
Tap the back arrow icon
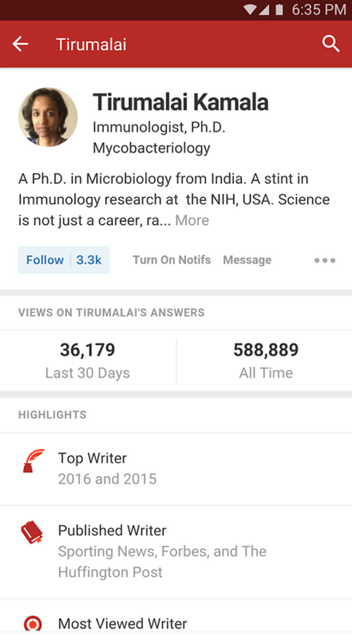tap(20, 44)
